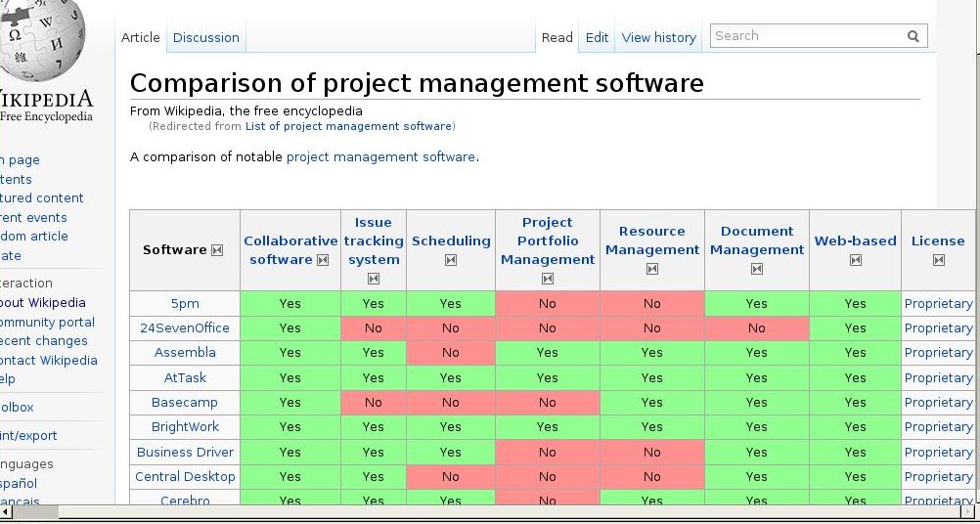Open the Basecamp link
The height and width of the screenshot is (524, 980).
(x=185, y=402)
